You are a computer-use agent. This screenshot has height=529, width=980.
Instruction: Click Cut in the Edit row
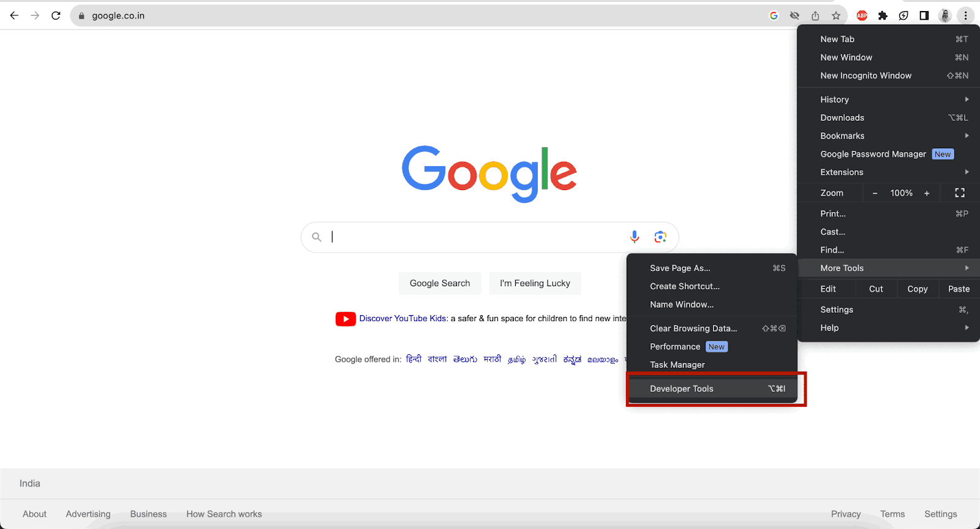(876, 289)
